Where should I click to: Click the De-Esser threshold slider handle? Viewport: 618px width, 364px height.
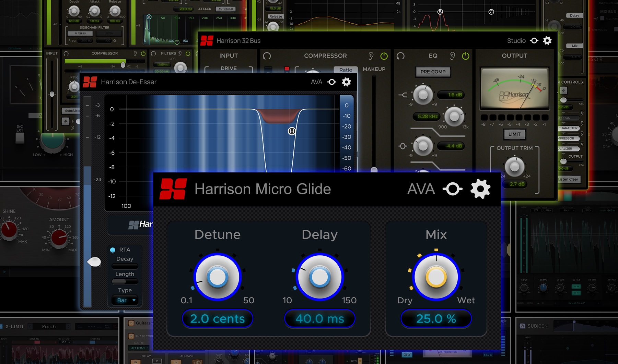[x=94, y=262]
